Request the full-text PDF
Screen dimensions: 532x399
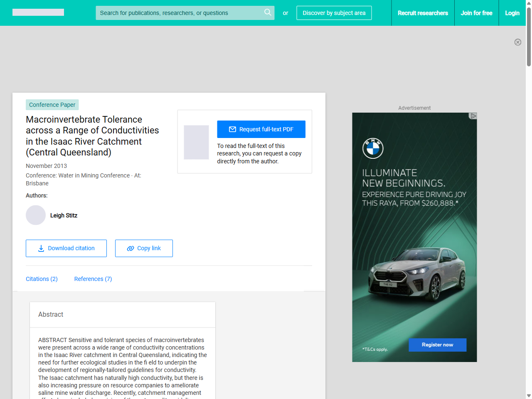click(x=261, y=129)
